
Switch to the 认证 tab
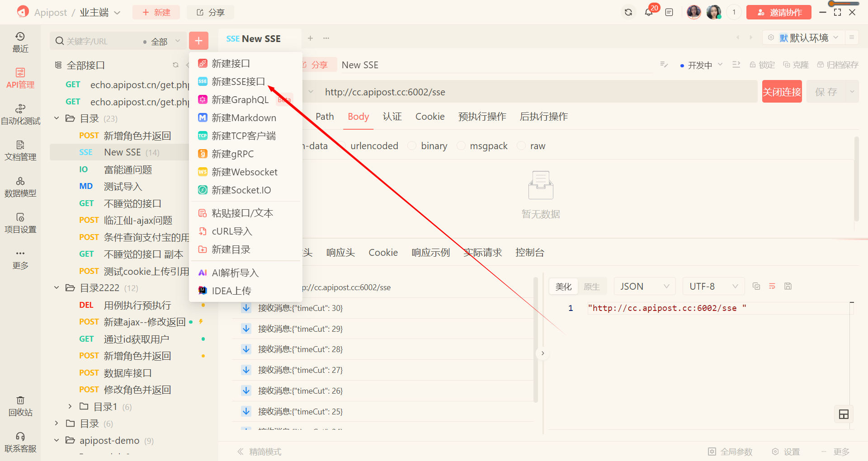392,117
